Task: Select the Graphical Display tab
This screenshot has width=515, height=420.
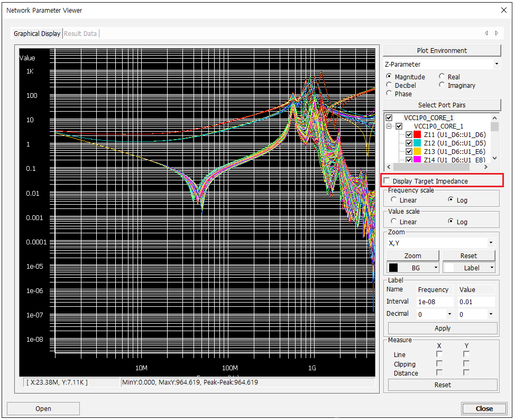Action: coord(37,33)
